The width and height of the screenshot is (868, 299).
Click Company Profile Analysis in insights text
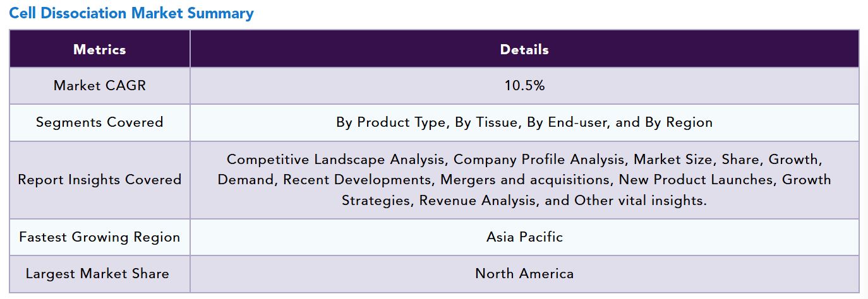pyautogui.click(x=541, y=160)
